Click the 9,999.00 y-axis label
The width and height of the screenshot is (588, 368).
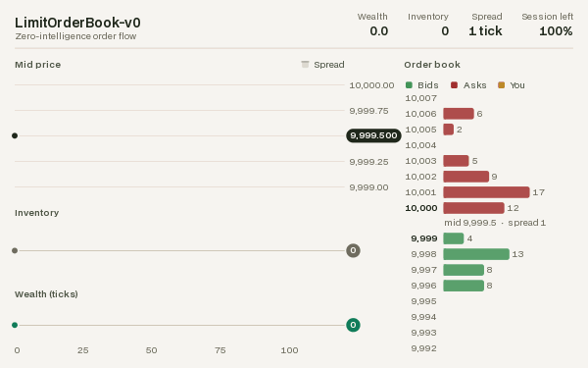tap(368, 187)
